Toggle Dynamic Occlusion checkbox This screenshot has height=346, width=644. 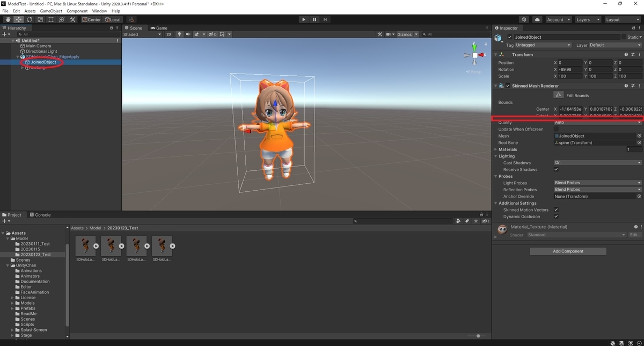(x=556, y=217)
